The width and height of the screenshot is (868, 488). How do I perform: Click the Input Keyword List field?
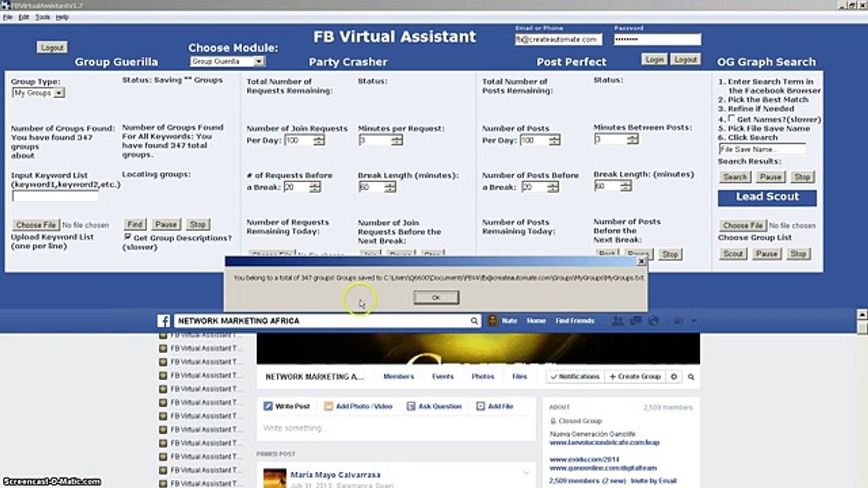coord(56,196)
